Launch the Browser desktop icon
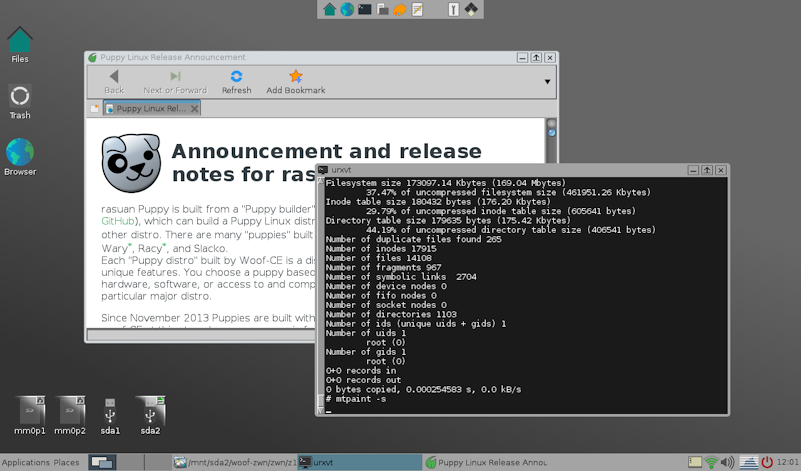The image size is (801, 471). pyautogui.click(x=20, y=157)
